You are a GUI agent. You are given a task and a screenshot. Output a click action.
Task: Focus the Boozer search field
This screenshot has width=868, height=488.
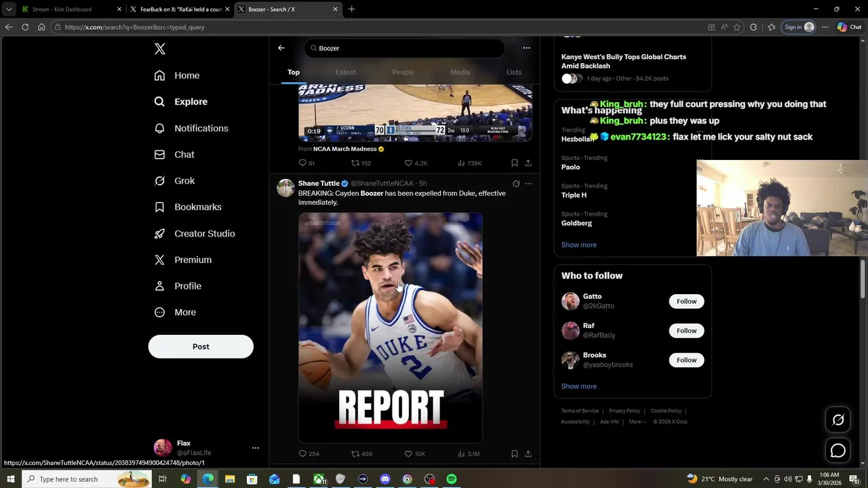click(x=404, y=48)
